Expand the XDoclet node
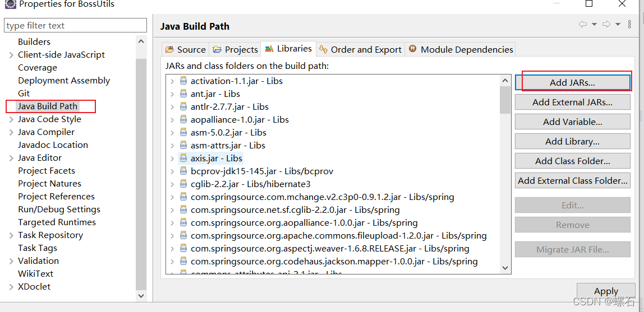Viewport: 644px width, 312px height. (11, 287)
